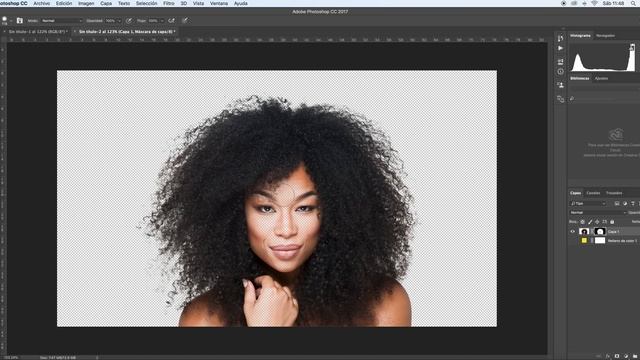This screenshot has height=360, width=640.
Task: Select the Capa 1 layer mask thumbnail
Action: point(600,231)
